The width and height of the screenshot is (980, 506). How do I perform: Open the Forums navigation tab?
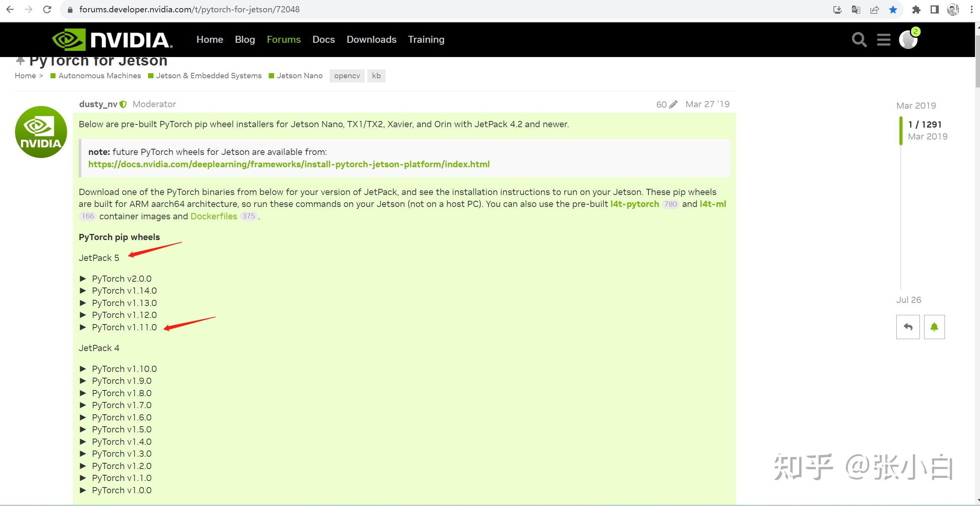(x=283, y=40)
